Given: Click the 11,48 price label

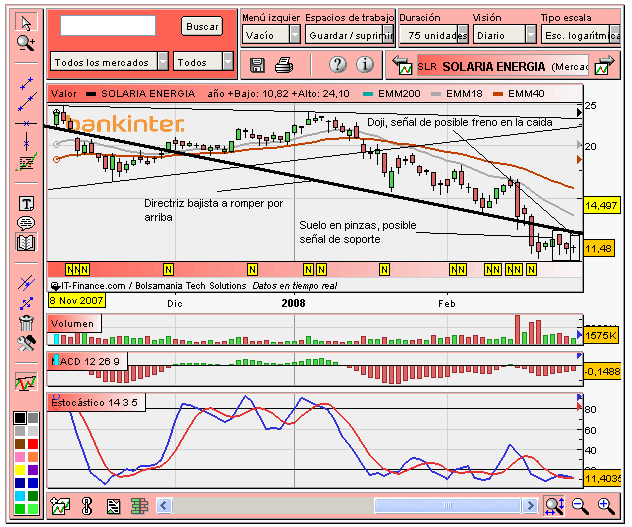Looking at the screenshot, I should (599, 248).
